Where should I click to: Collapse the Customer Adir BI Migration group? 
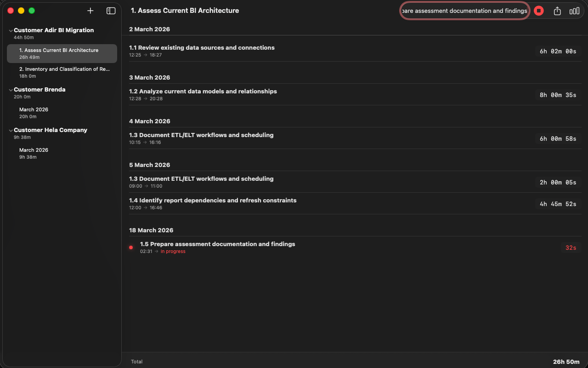coord(11,30)
